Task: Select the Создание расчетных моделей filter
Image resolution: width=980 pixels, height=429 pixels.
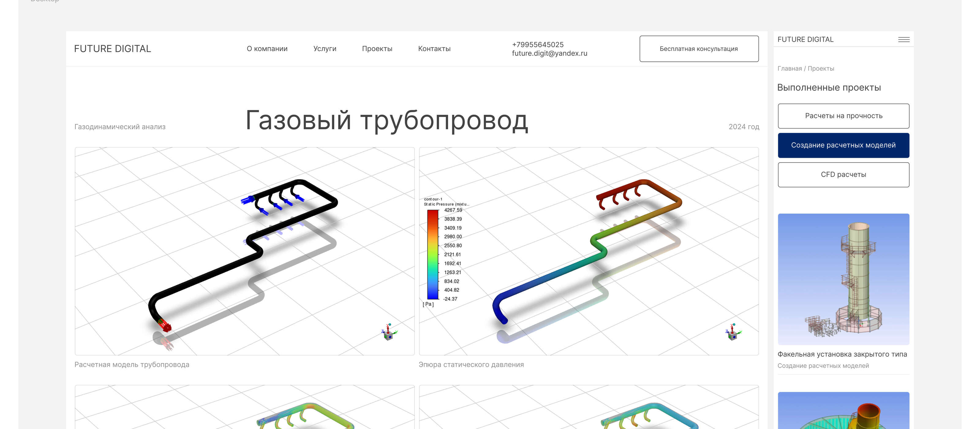Action: (843, 145)
